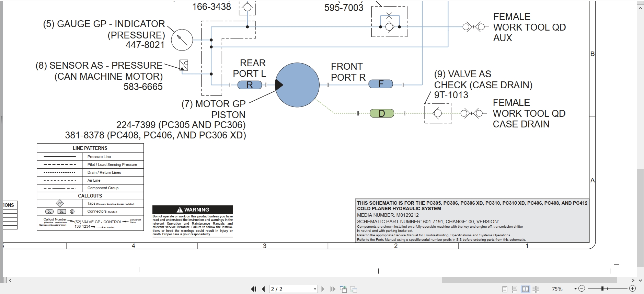Click the scroll up arrow
This screenshot has width=644, height=294.
pos(640,9)
